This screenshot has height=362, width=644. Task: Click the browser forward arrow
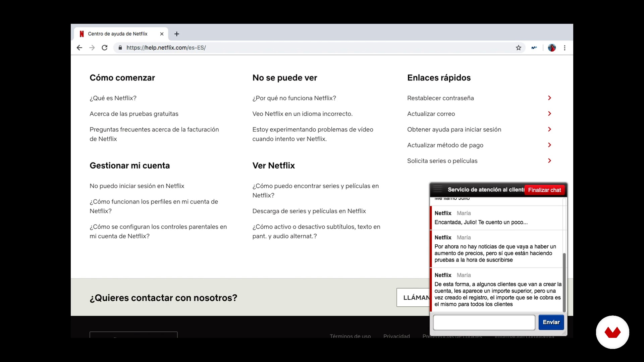coord(92,48)
